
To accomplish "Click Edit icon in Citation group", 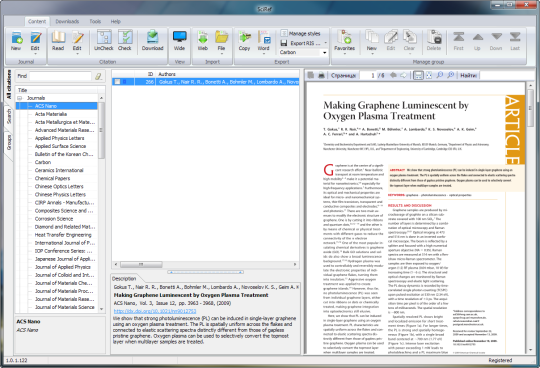I will click(77, 39).
